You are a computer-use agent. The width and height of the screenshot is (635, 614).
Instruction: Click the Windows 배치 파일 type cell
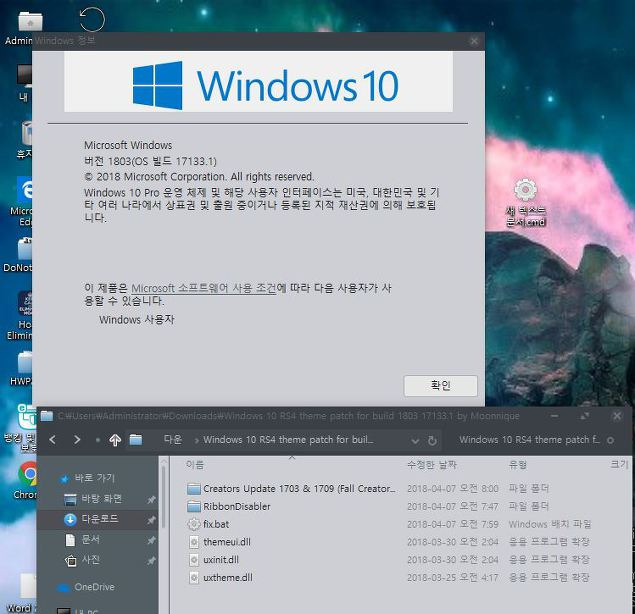(x=550, y=524)
